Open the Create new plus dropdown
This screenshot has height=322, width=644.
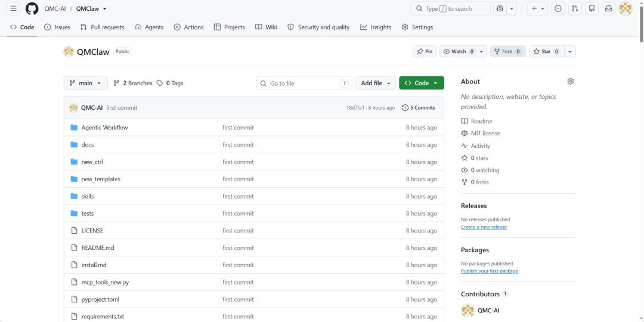tap(537, 8)
